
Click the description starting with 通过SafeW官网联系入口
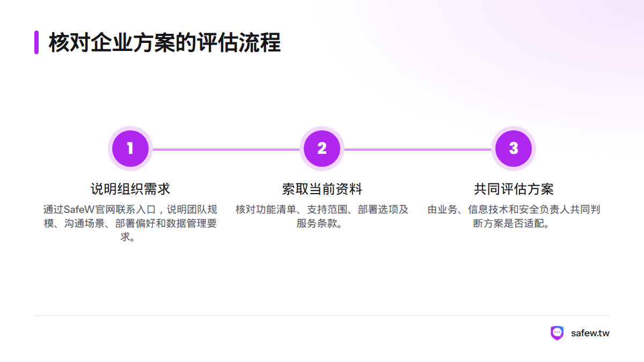130,223
